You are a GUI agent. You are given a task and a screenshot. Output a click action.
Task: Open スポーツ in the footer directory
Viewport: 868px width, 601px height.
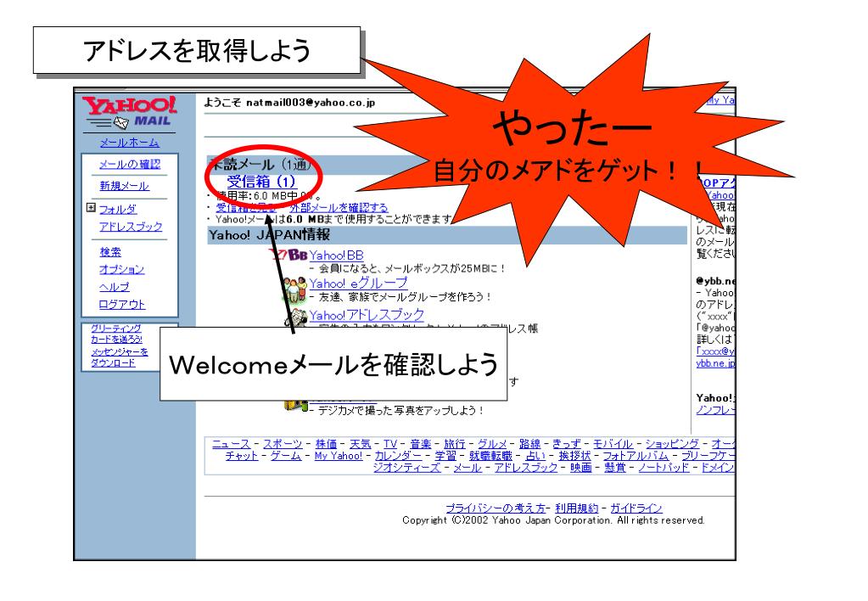[283, 444]
